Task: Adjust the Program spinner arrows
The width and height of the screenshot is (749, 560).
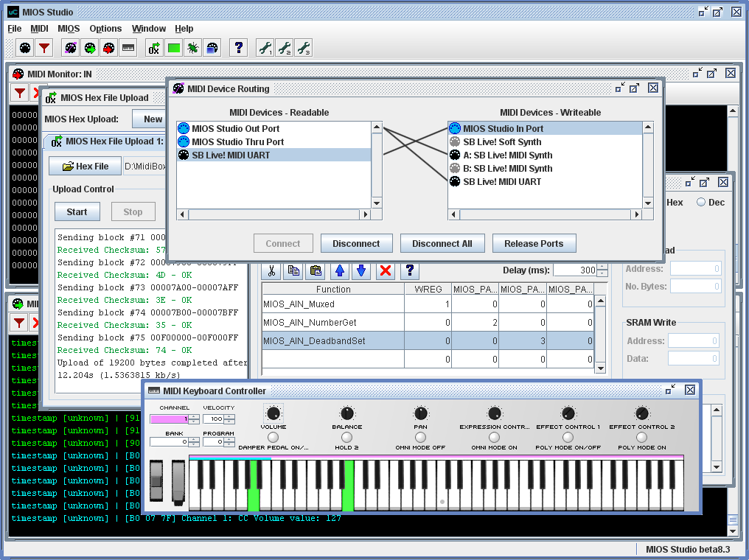Action: tap(229, 442)
